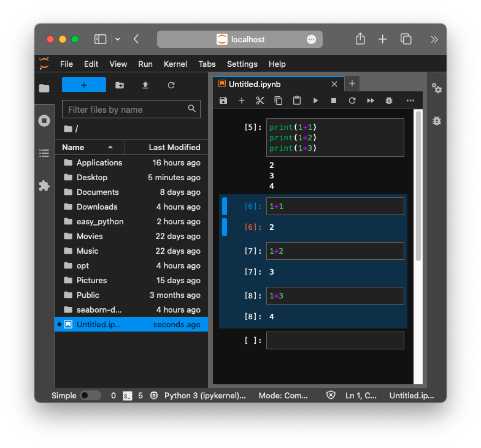Close the Untitled.ipynb tab

point(334,84)
